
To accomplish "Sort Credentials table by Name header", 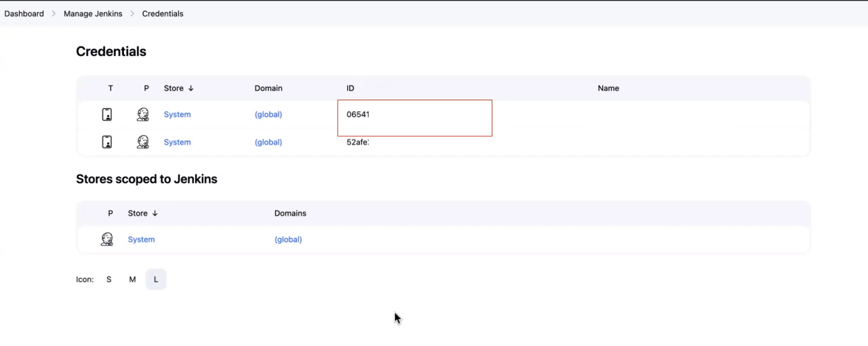I will (x=608, y=88).
